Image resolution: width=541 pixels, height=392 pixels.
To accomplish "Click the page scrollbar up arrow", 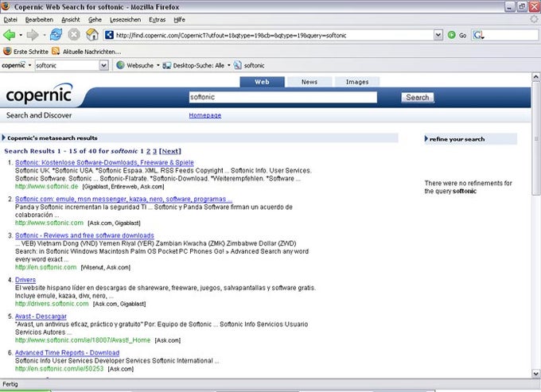I will coord(535,76).
